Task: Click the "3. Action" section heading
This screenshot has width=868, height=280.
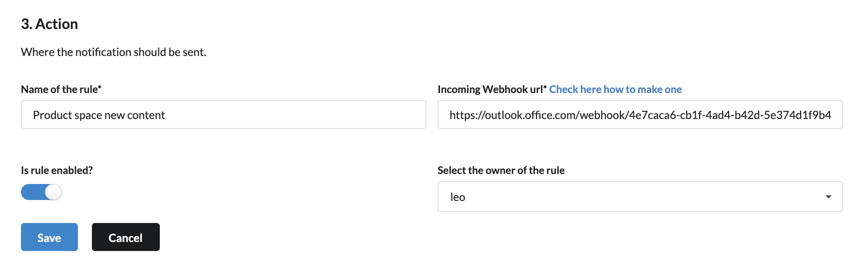Action: click(49, 24)
